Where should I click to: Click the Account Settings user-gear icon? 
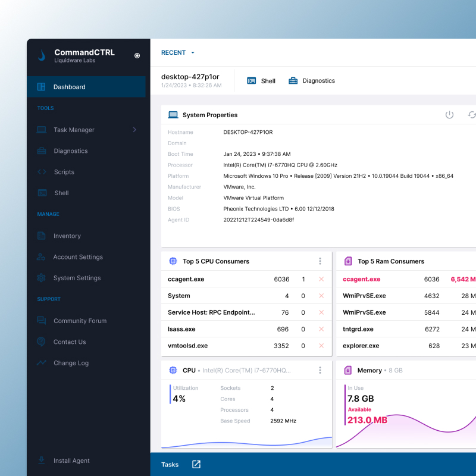(x=41, y=257)
